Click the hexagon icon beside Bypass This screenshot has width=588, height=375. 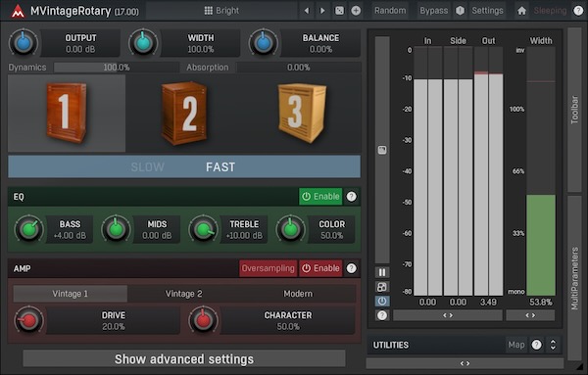461,11
